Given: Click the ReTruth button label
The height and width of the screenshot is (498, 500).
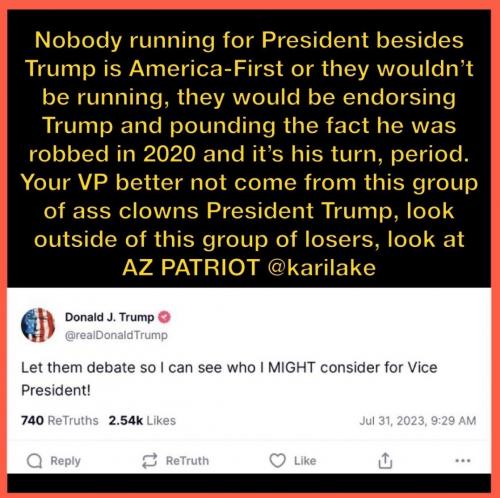Looking at the screenshot, I should click(x=187, y=461).
